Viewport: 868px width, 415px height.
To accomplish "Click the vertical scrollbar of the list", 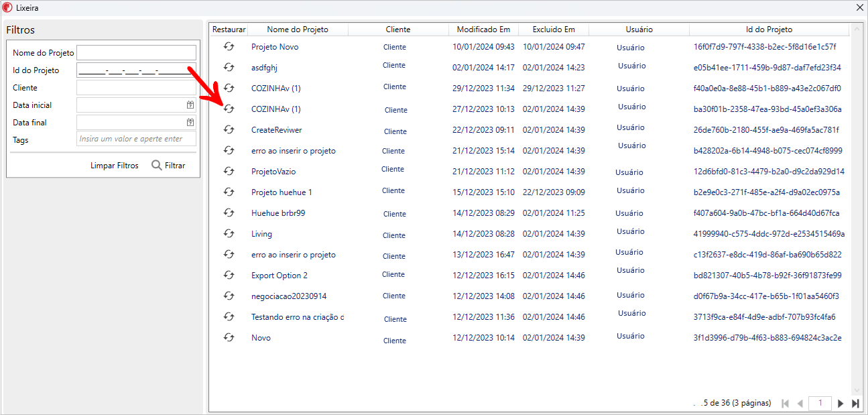I will [856, 209].
